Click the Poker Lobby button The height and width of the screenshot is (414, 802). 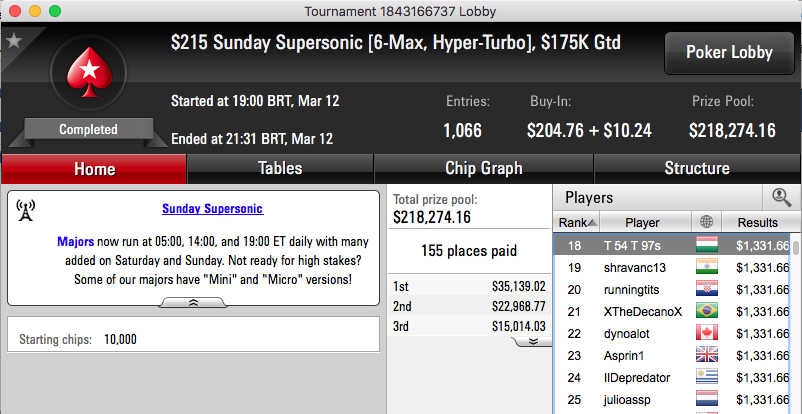729,52
